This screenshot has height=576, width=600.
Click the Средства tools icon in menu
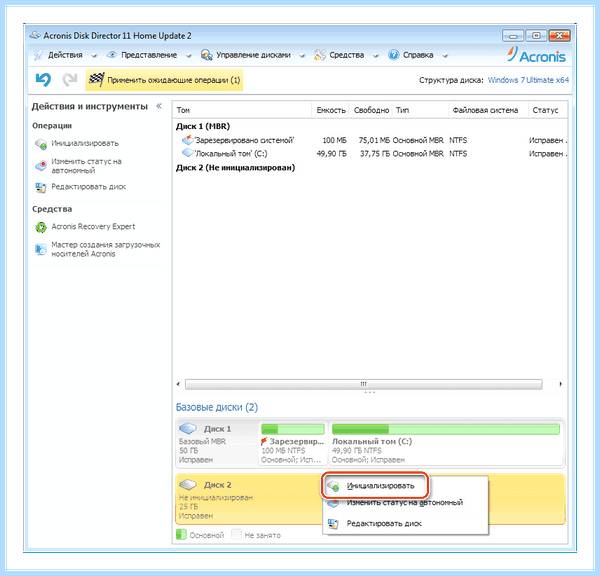pos(320,55)
